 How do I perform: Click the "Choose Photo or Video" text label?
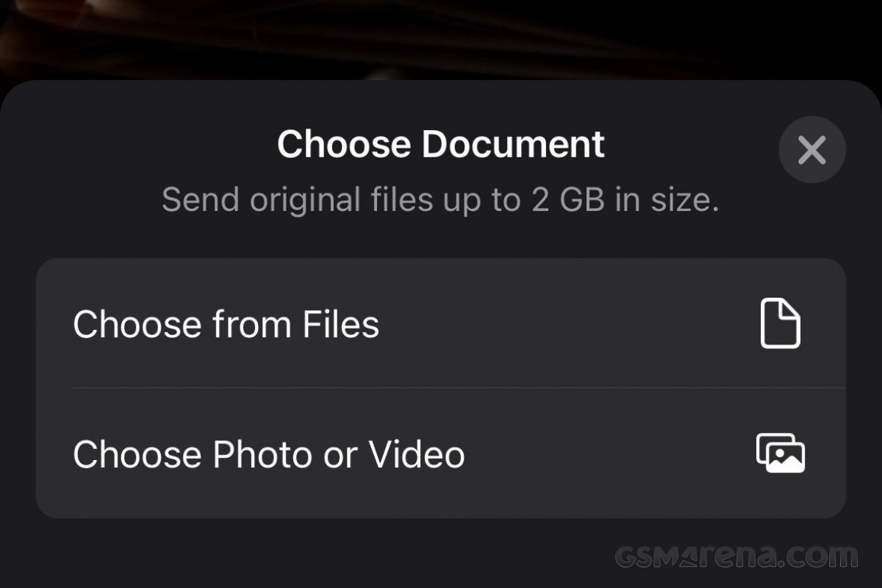click(269, 454)
